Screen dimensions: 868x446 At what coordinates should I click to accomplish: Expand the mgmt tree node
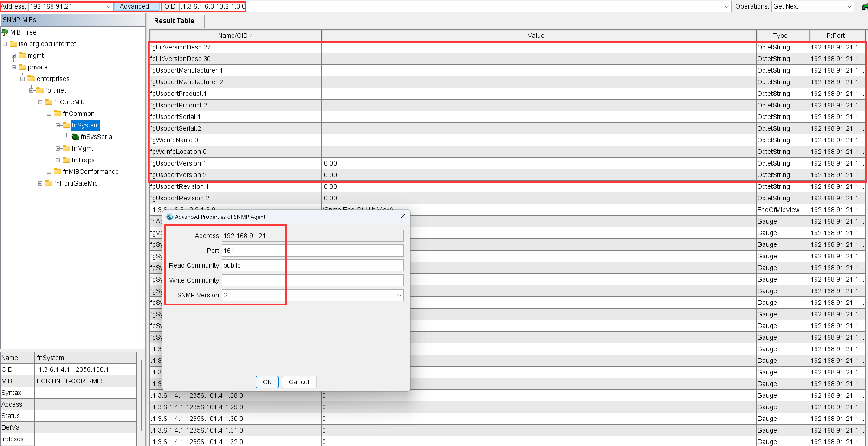[x=14, y=56]
